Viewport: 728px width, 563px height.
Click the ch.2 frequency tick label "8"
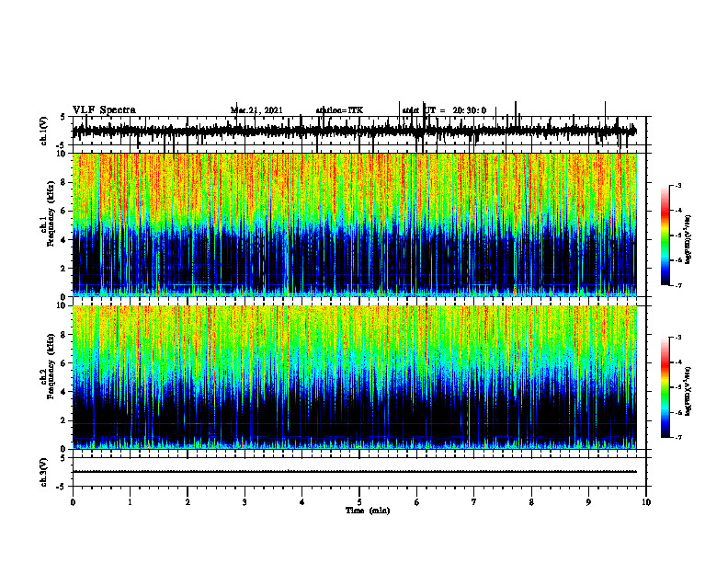pyautogui.click(x=64, y=335)
